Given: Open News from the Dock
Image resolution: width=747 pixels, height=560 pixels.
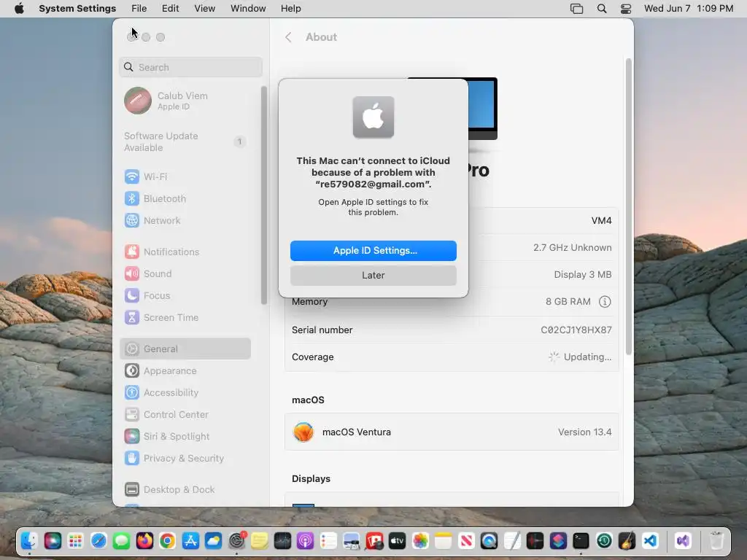Looking at the screenshot, I should click(x=466, y=541).
